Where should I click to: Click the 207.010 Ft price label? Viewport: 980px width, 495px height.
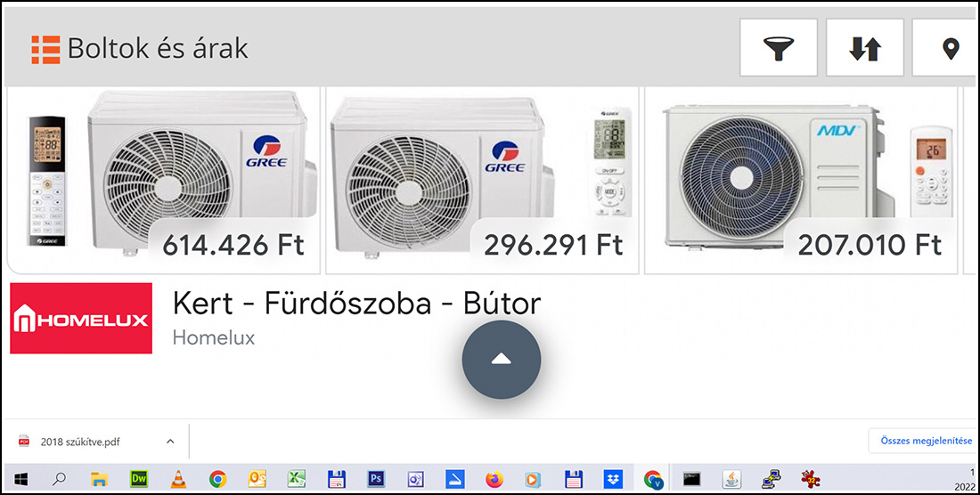pyautogui.click(x=870, y=246)
